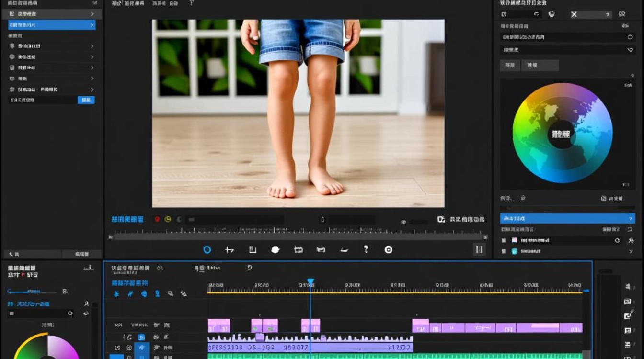The width and height of the screenshot is (644, 359).
Task: Click the white donut icon below the preview
Action: coord(389,249)
